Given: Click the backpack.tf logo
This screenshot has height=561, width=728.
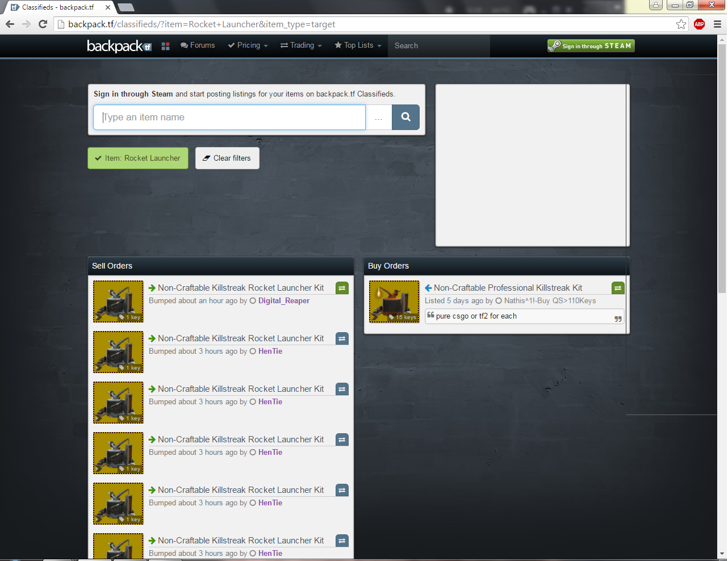Looking at the screenshot, I should (x=119, y=46).
